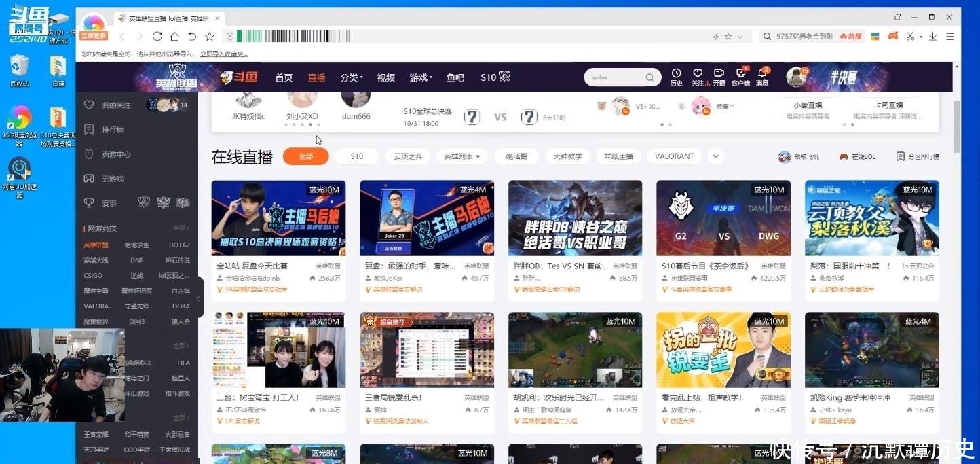
Task: Open the colorful grid apps icon
Action: (x=875, y=36)
